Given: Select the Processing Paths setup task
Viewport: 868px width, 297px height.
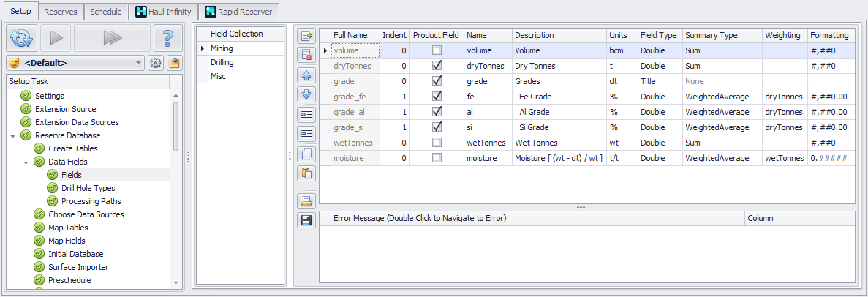Looking at the screenshot, I should point(91,201).
